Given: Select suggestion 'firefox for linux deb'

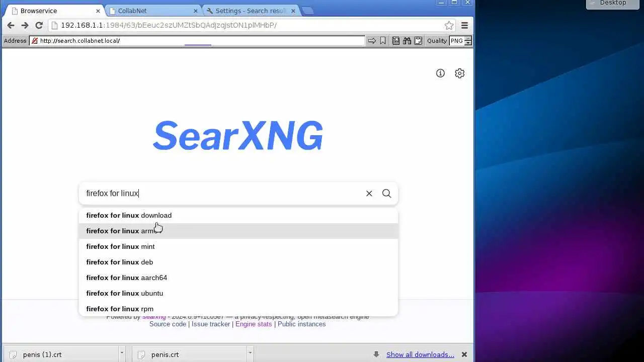Looking at the screenshot, I should (238, 262).
